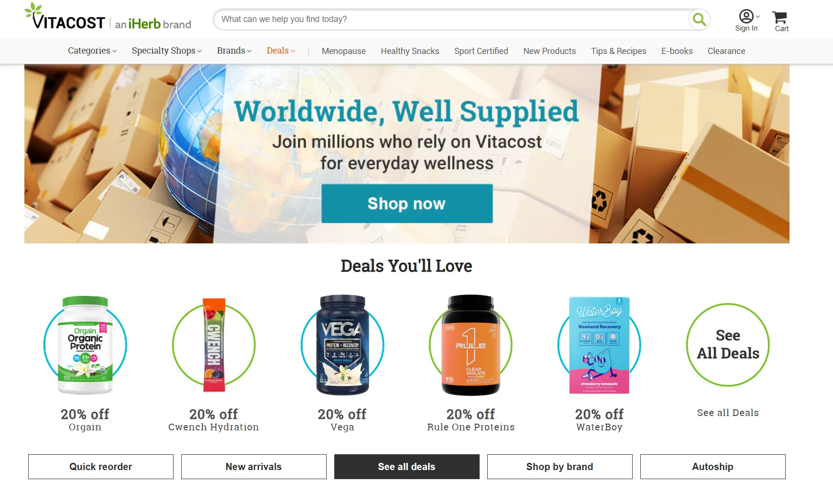Open the Brands dropdown menu

tap(234, 51)
